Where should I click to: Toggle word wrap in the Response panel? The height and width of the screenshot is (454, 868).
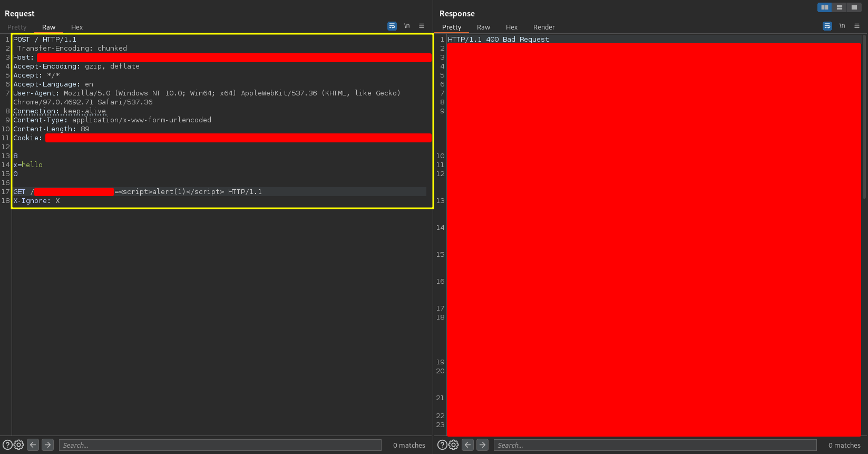827,26
